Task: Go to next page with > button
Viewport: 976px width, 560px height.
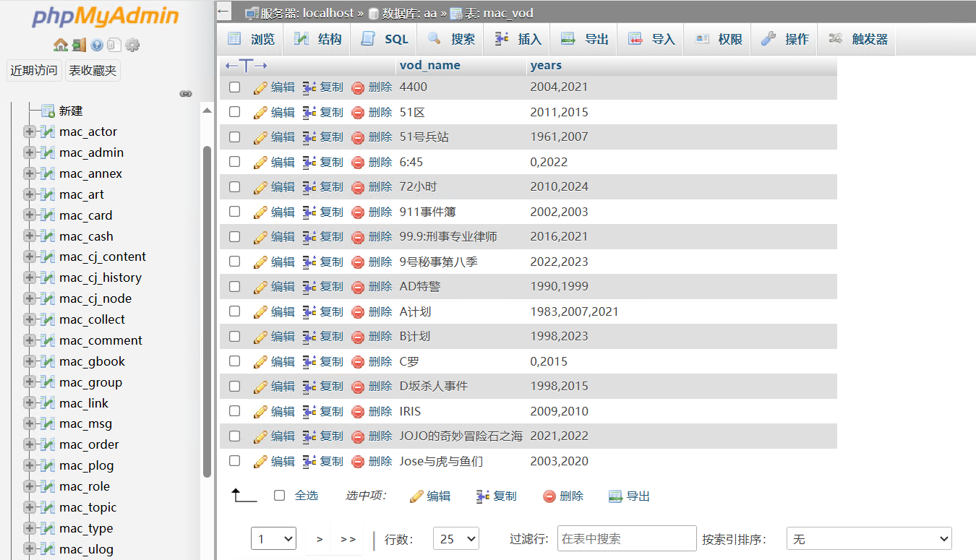Action: click(x=320, y=539)
